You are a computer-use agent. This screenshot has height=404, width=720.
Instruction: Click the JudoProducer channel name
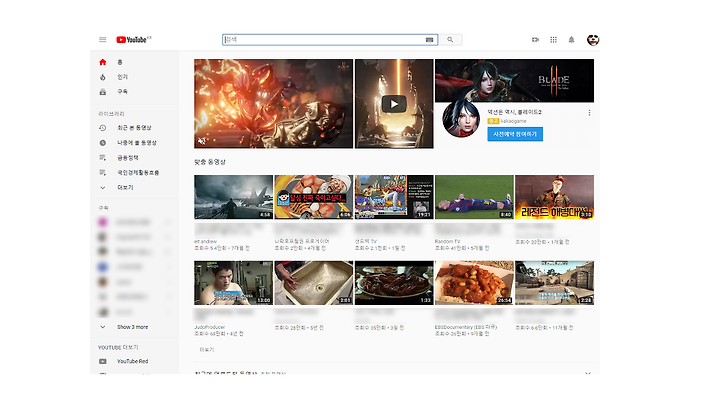[x=209, y=327]
